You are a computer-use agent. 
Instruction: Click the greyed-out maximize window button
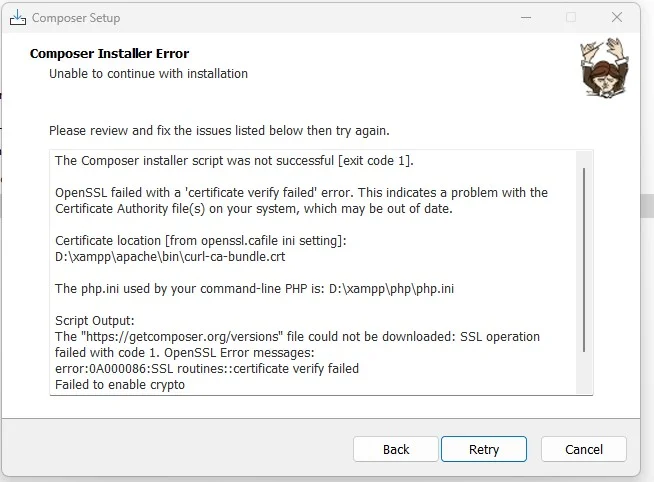(x=571, y=18)
